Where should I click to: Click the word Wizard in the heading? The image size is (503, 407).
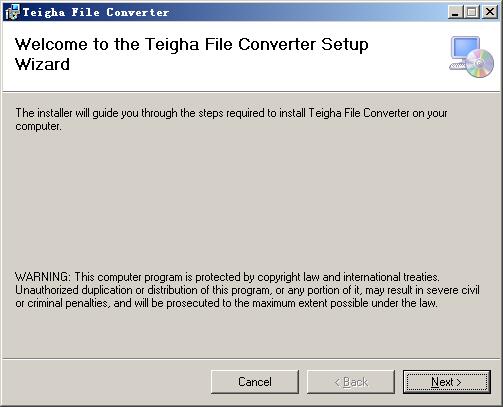coord(42,64)
